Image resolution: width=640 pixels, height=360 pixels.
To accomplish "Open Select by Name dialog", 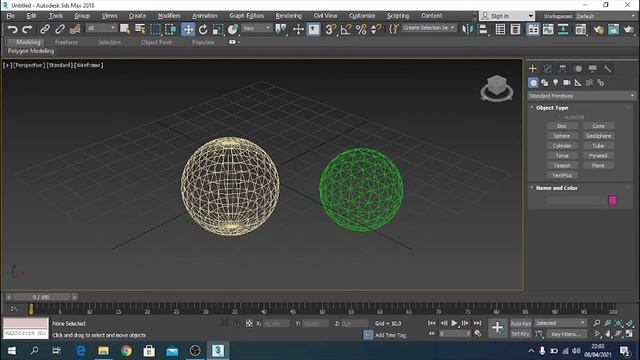I will coord(140,29).
